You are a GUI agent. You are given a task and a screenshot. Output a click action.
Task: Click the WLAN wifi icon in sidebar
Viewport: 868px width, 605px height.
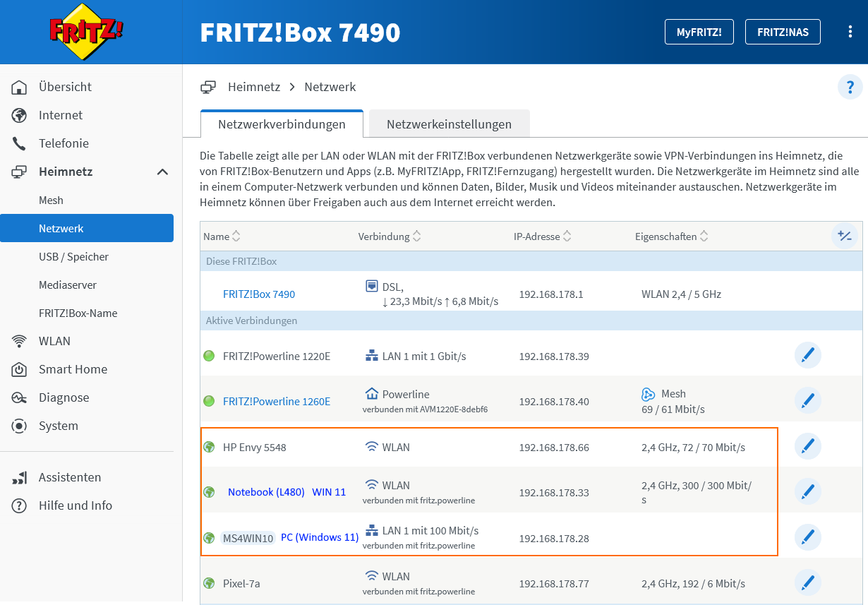(19, 341)
